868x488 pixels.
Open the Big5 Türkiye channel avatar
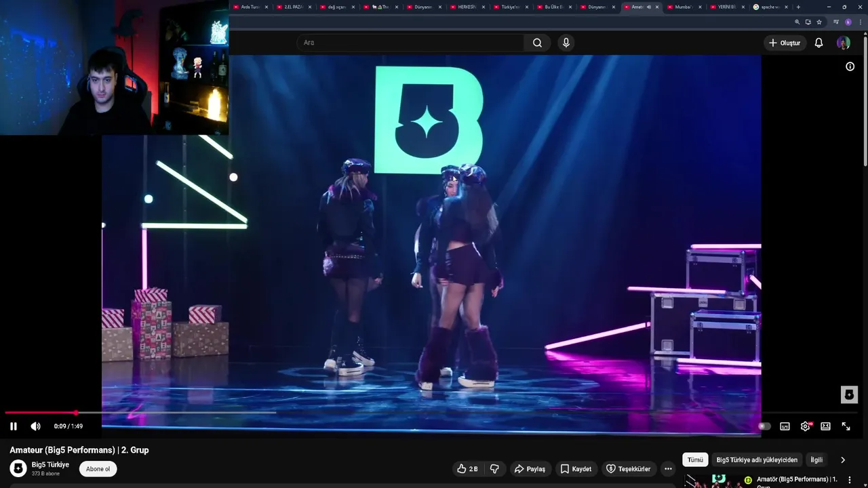click(x=18, y=468)
